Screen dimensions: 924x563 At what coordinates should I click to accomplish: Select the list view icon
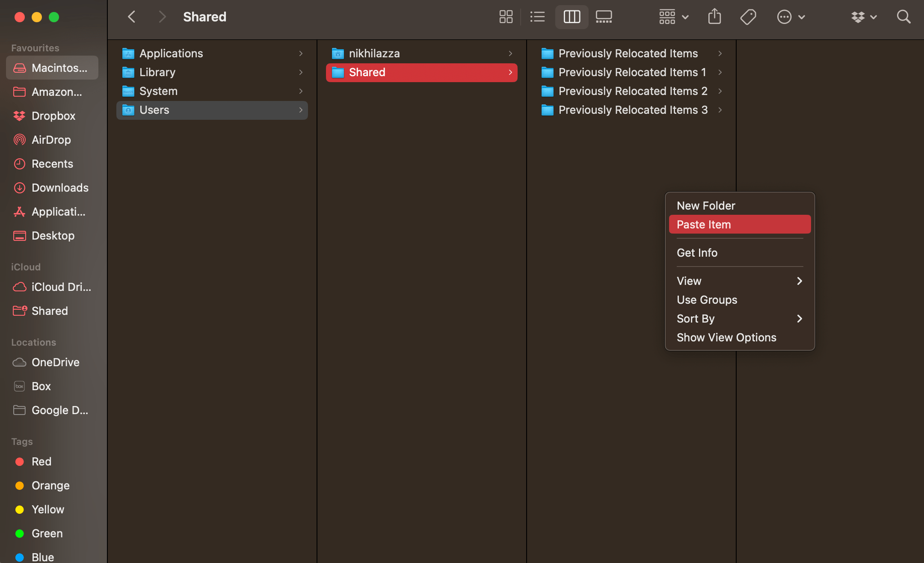(x=537, y=17)
